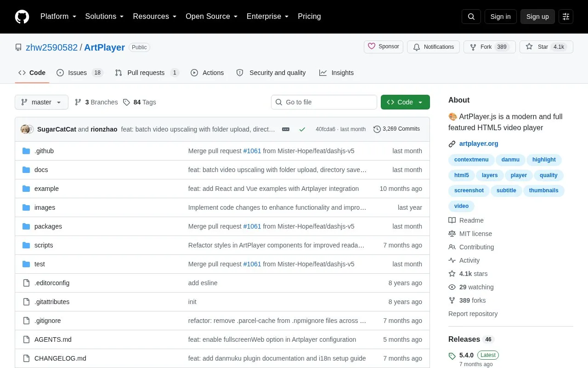The height and width of the screenshot is (368, 588).
Task: Open the artplayer.org website link
Action: [479, 144]
